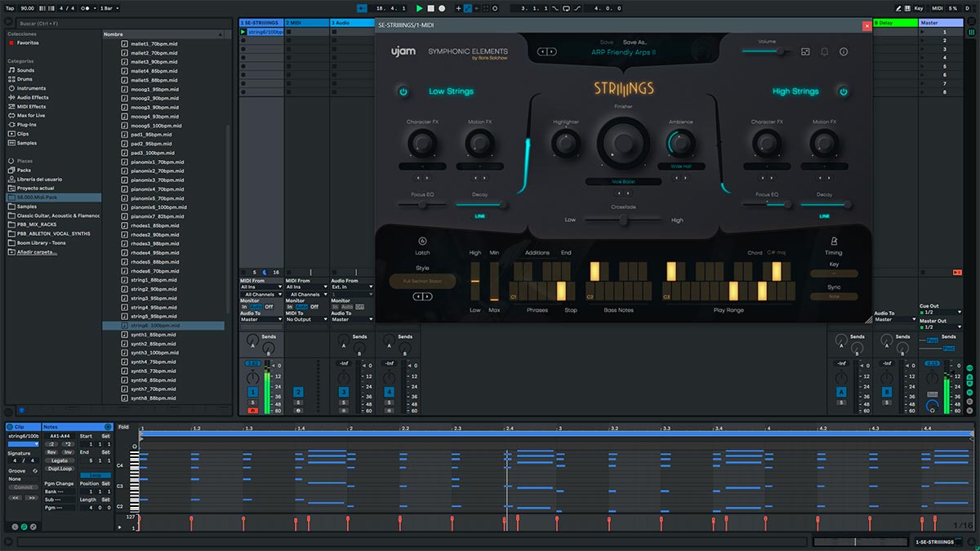Image resolution: width=980 pixels, height=551 pixels.
Task: Toggle the High Strings power icon
Action: (x=843, y=91)
